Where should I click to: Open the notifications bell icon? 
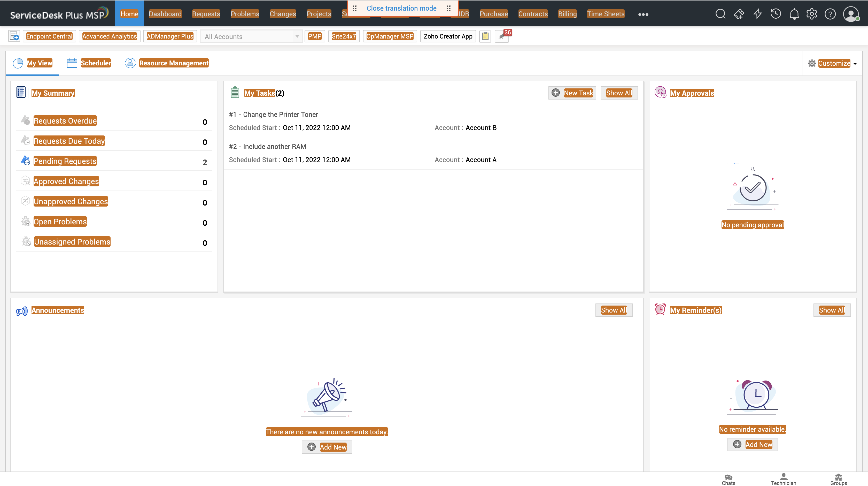(794, 14)
